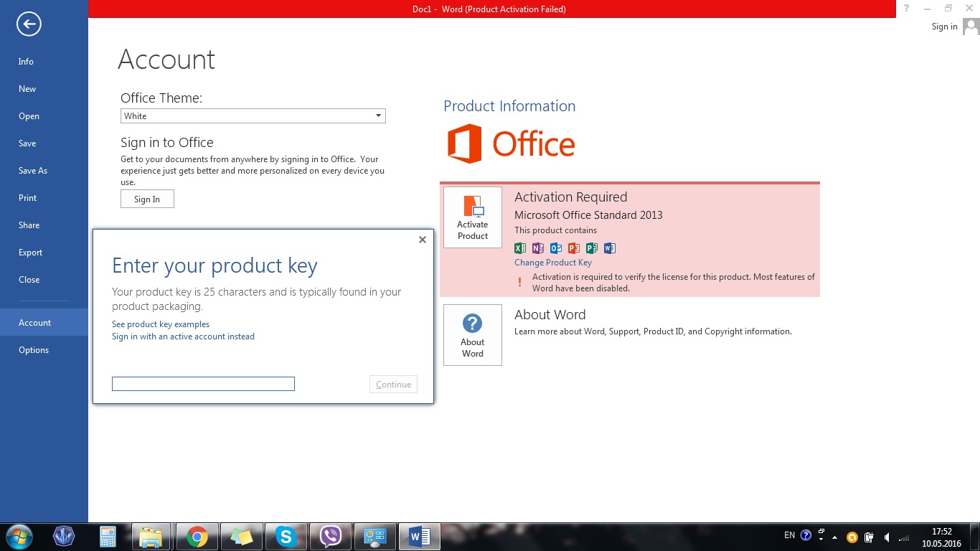Open the See product key examples link
980x551 pixels.
[161, 324]
